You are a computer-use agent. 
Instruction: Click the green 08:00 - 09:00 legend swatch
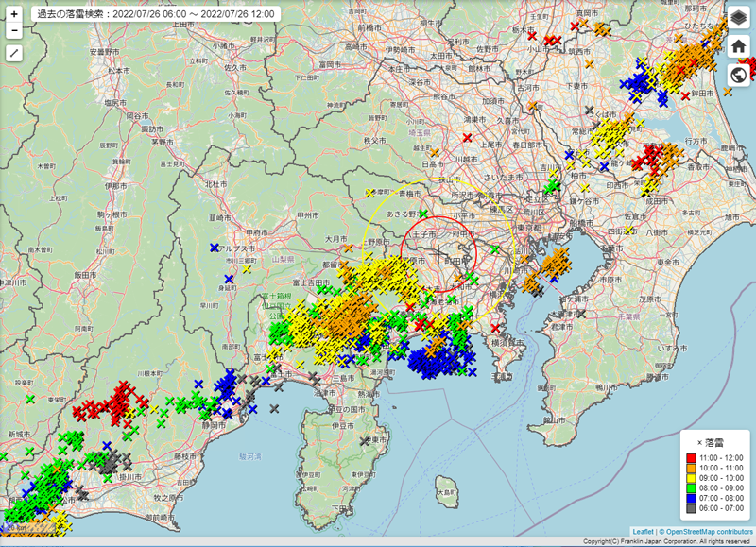pyautogui.click(x=691, y=488)
